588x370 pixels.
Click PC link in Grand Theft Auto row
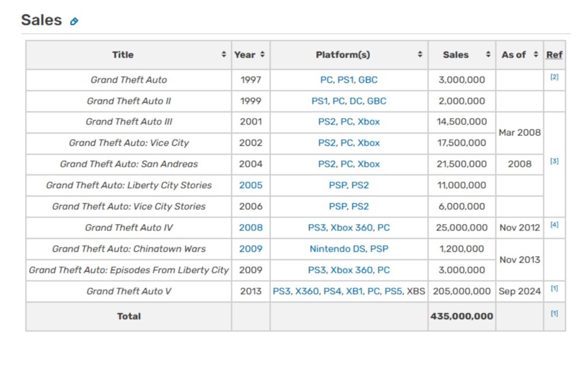coord(326,80)
